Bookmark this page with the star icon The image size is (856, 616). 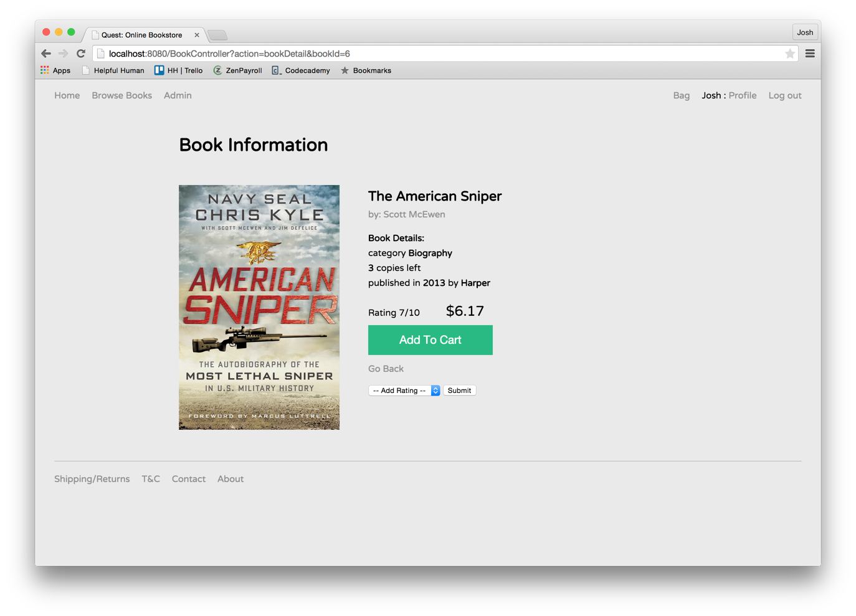pyautogui.click(x=790, y=54)
